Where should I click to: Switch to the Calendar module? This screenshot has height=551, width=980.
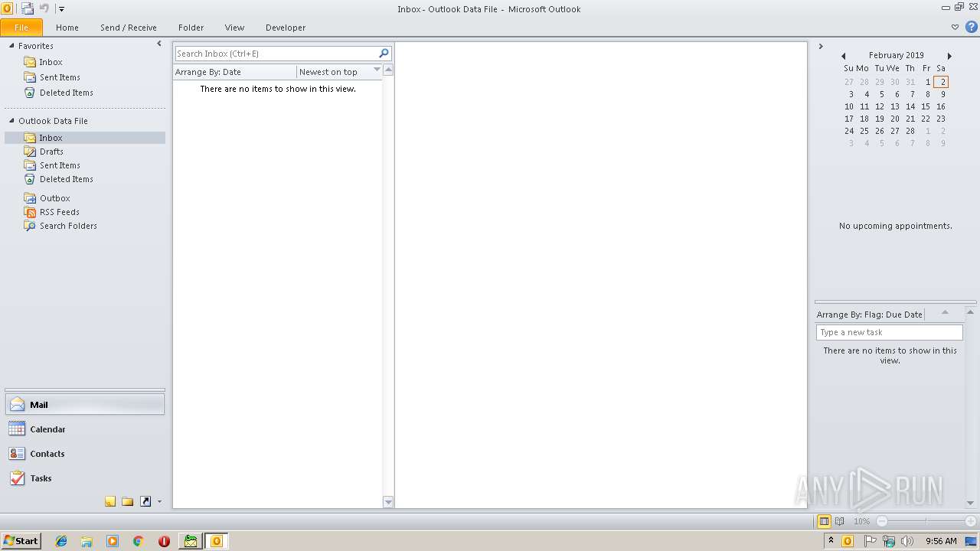85,429
